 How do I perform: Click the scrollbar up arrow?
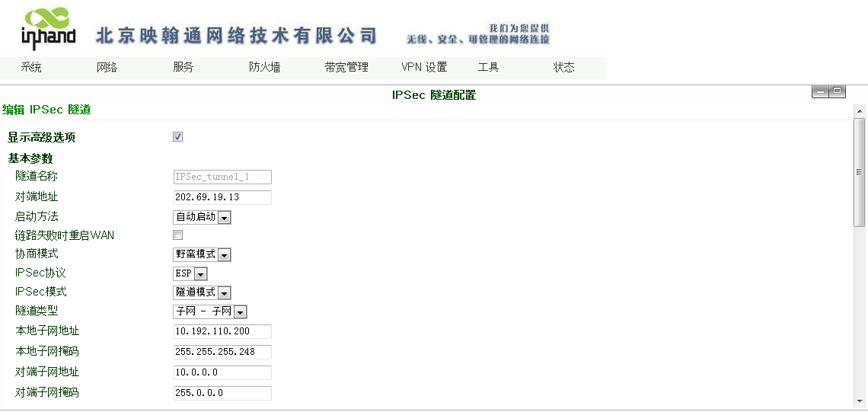click(859, 112)
